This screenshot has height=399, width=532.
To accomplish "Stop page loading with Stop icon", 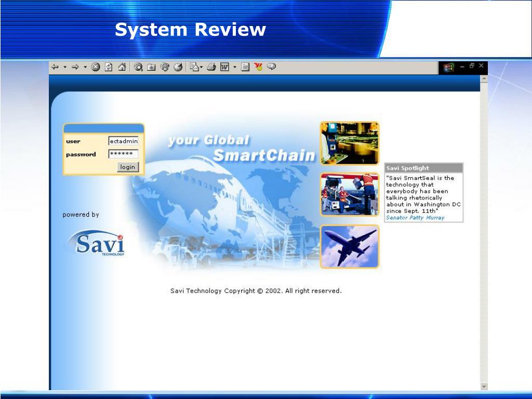I will pyautogui.click(x=96, y=67).
